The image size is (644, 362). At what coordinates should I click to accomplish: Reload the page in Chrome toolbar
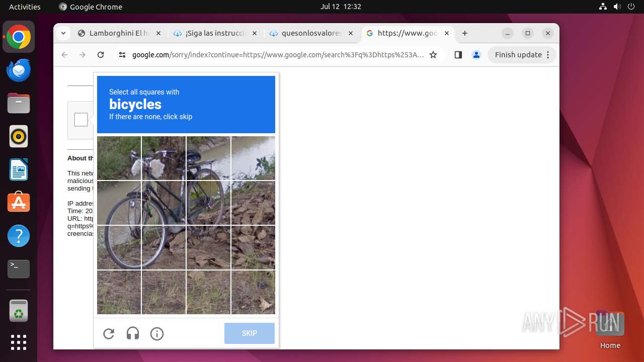coord(101,55)
